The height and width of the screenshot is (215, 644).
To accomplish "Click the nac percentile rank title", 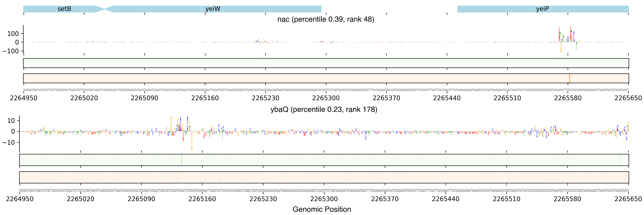I will coord(325,19).
